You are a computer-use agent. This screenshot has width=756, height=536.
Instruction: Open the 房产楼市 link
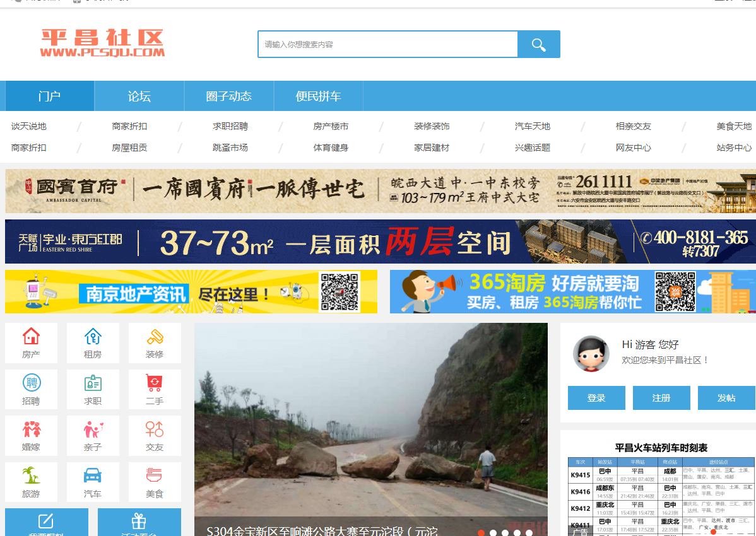(331, 126)
